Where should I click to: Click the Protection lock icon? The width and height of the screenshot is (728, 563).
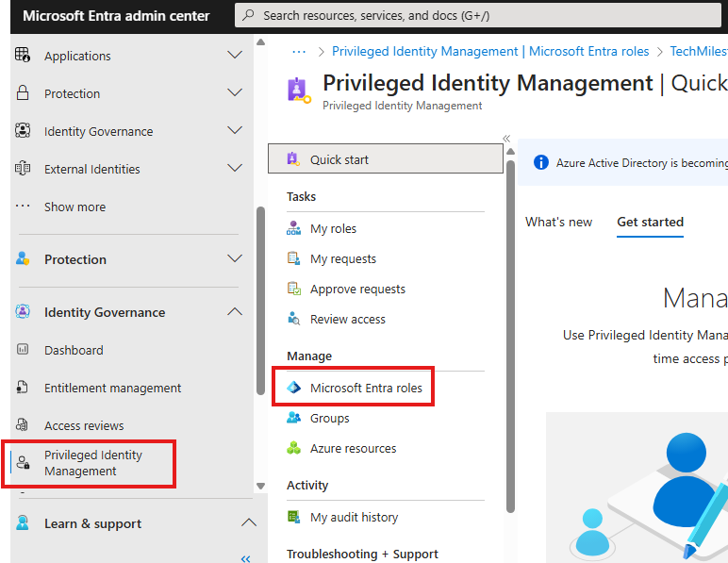[23, 92]
